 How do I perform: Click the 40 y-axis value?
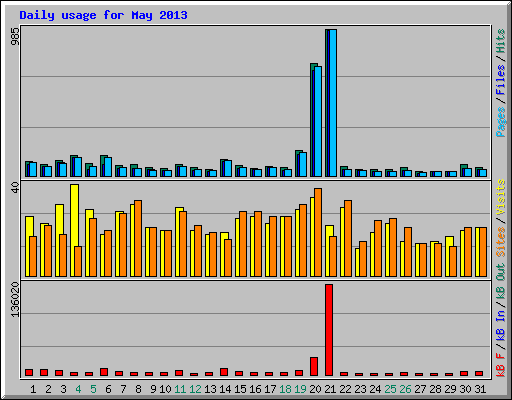click(x=15, y=188)
